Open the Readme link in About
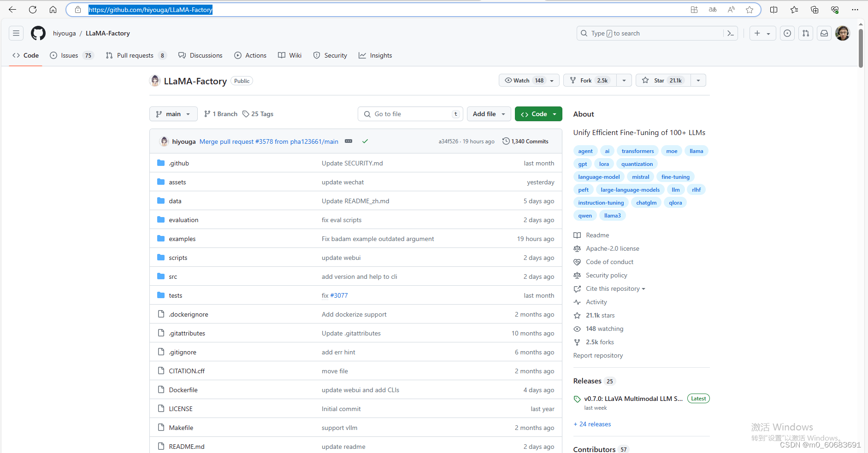This screenshot has width=868, height=453. [x=597, y=235]
